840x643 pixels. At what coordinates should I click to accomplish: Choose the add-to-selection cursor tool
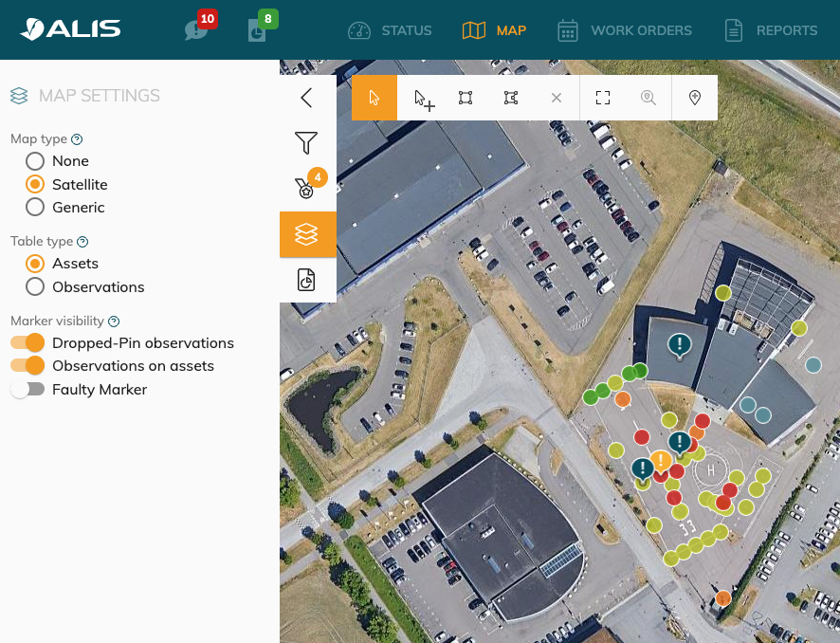point(424,99)
